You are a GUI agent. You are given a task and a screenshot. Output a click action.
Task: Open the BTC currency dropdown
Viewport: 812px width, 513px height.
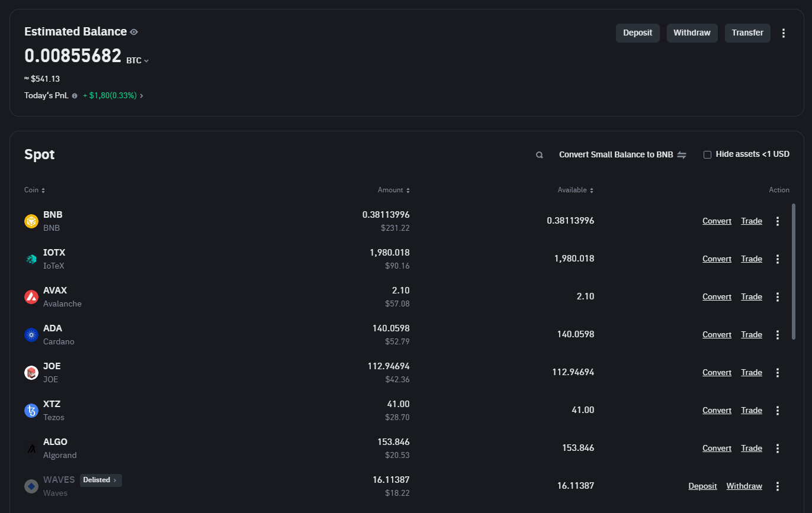point(137,60)
